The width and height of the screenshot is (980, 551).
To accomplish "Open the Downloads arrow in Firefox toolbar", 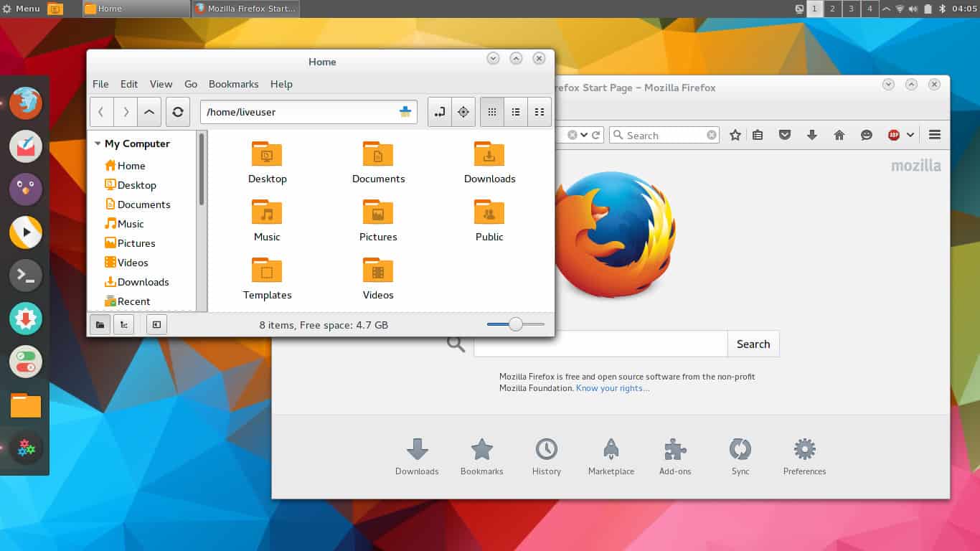I will point(812,135).
